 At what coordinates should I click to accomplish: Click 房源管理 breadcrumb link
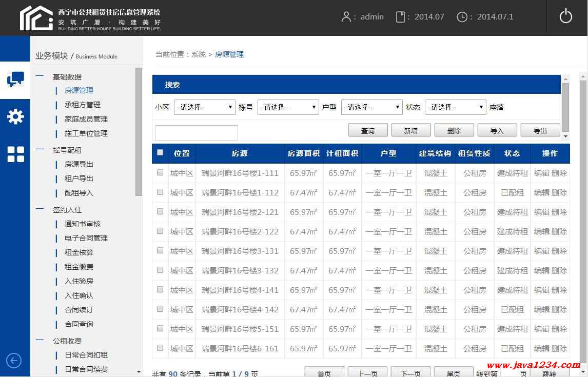229,55
